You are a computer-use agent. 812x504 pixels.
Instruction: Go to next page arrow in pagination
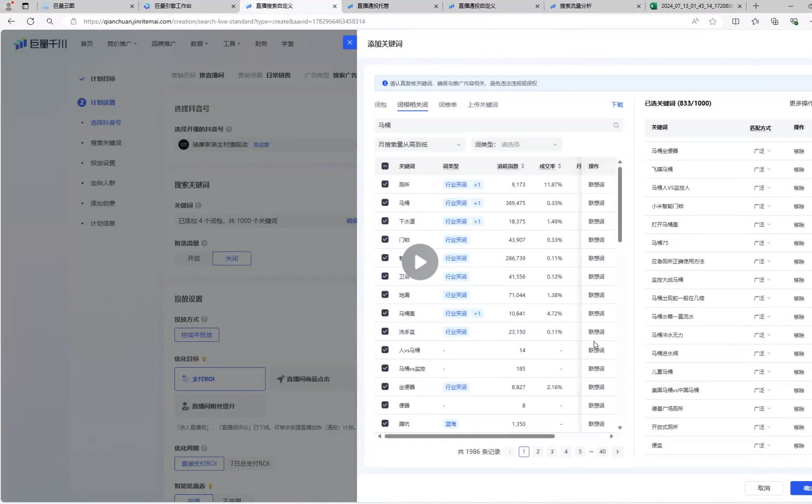(618, 452)
